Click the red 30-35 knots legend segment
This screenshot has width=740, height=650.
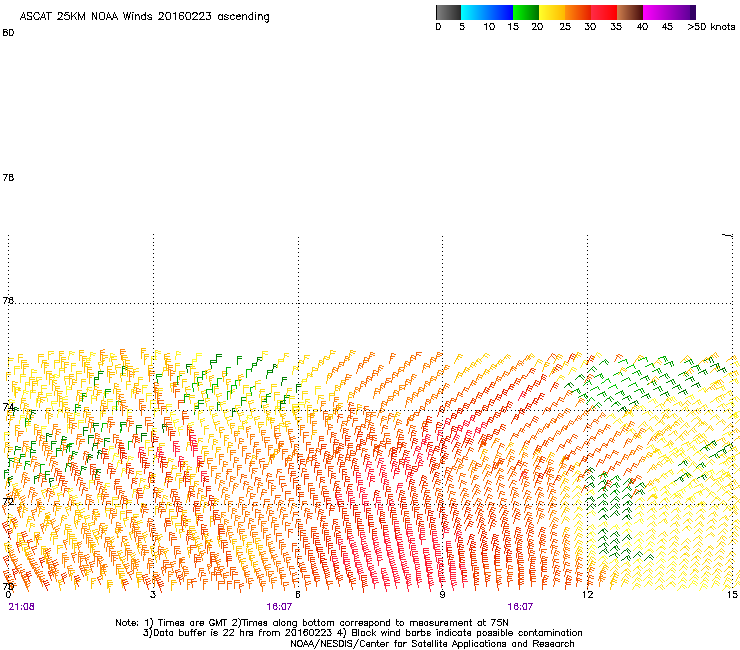(604, 12)
